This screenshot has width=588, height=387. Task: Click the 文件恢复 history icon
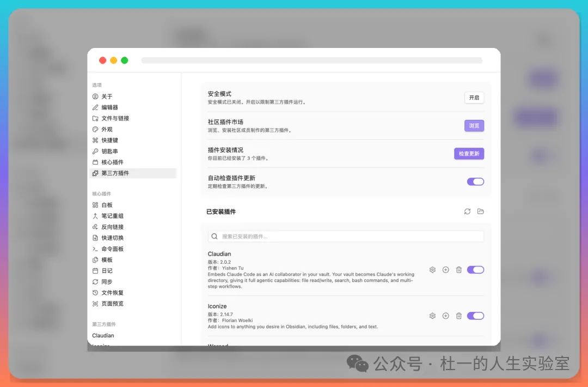[x=95, y=292]
